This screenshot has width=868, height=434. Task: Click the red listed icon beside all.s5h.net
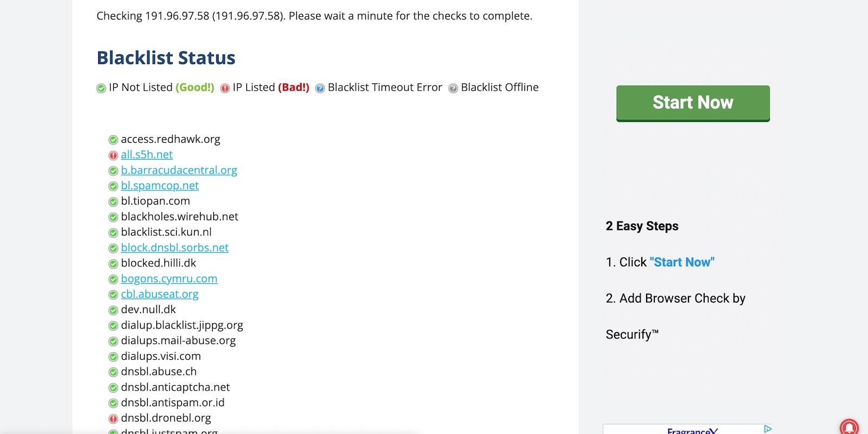coord(113,156)
